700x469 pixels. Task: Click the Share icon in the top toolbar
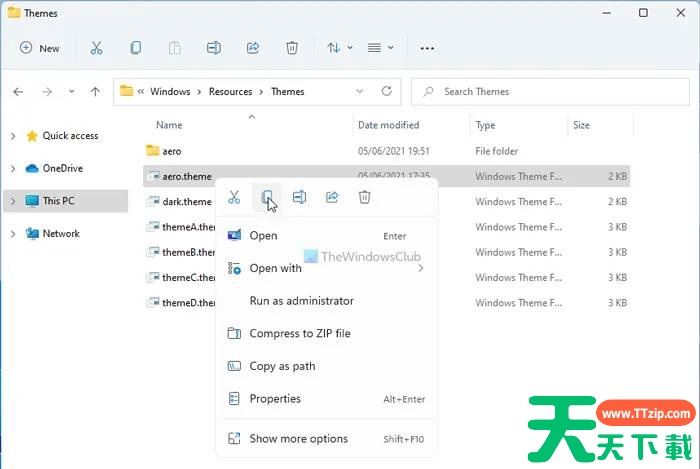253,48
